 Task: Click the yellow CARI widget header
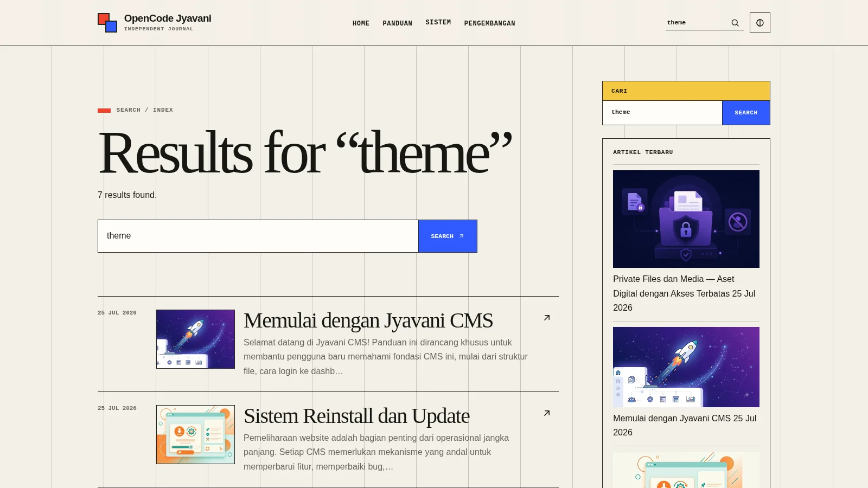686,91
